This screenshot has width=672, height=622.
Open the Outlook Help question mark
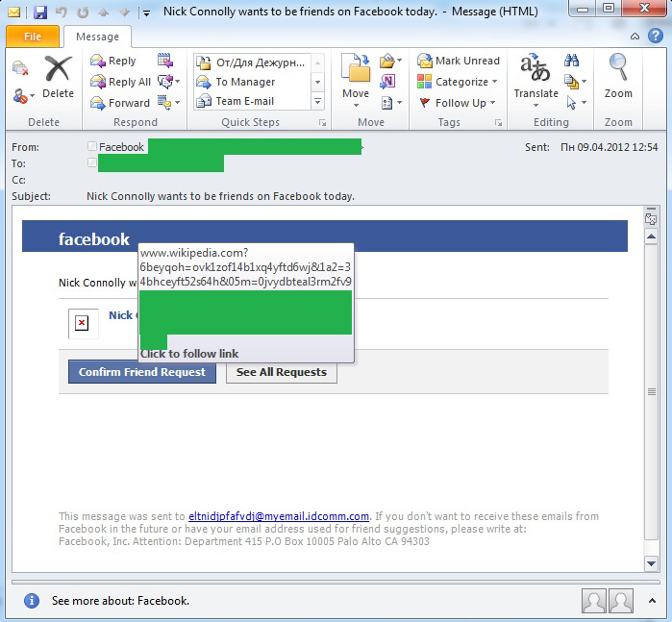(x=656, y=36)
